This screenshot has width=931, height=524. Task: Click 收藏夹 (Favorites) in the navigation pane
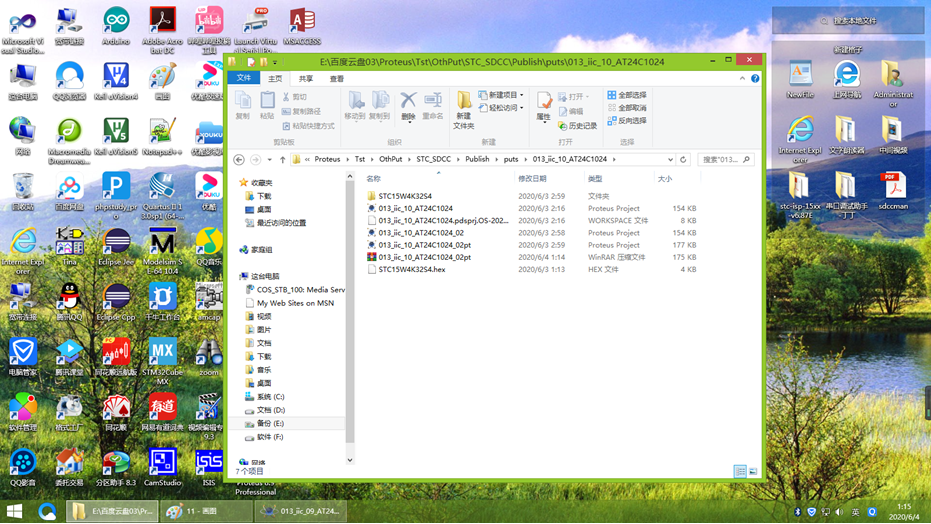tap(261, 183)
